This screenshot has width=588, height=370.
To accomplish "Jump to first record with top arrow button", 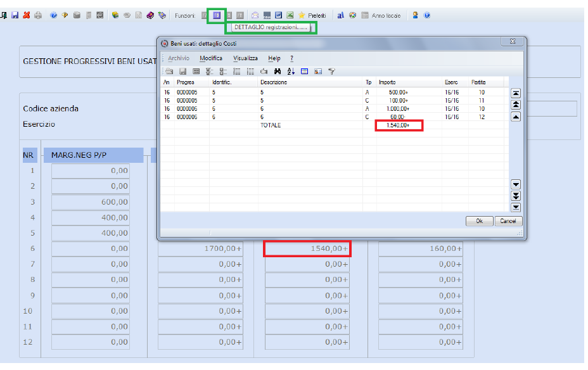I will 516,93.
